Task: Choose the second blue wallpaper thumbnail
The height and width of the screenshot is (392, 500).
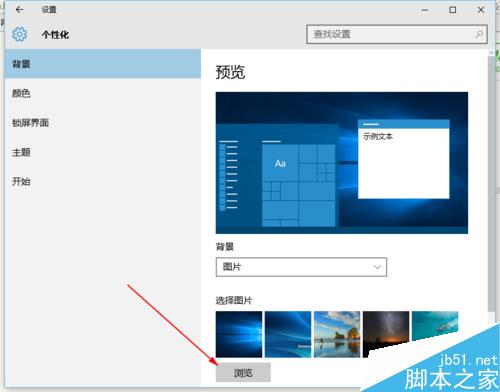Action: (288, 334)
